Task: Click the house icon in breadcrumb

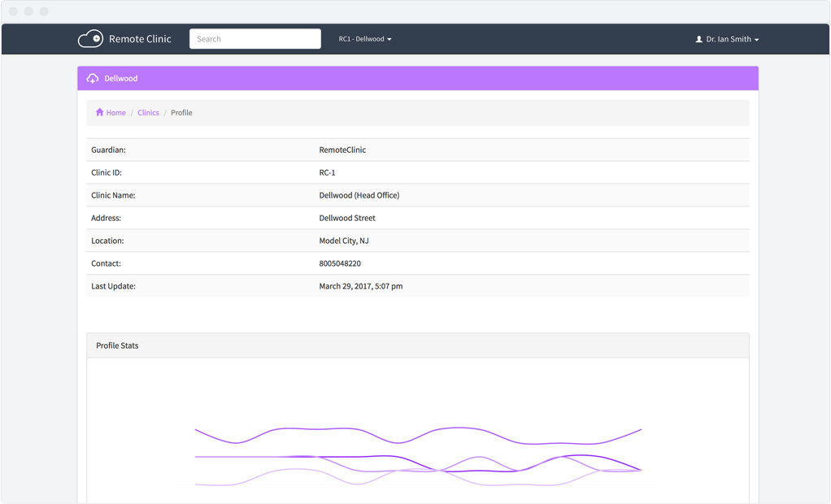Action: coord(99,112)
